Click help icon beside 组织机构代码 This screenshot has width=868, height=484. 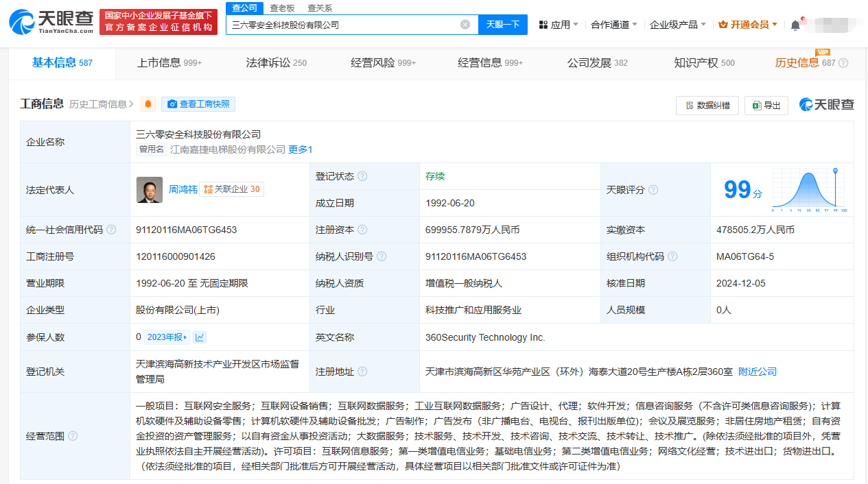click(672, 256)
